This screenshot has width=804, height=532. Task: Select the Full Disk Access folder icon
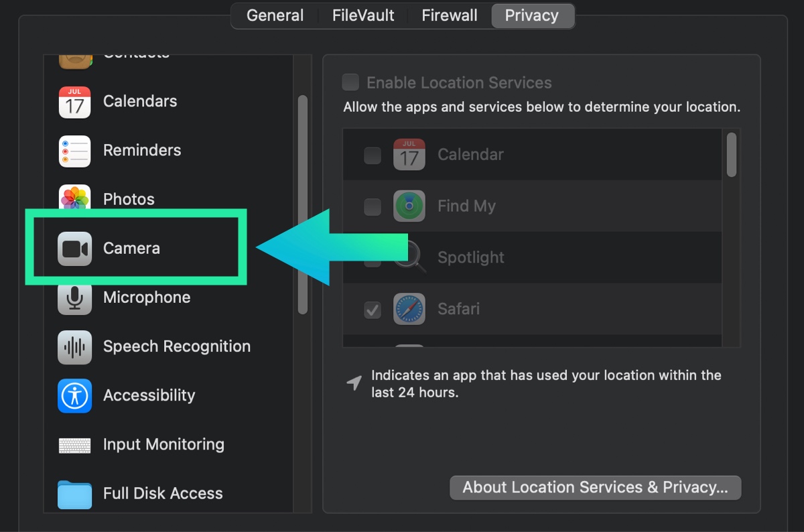point(74,494)
